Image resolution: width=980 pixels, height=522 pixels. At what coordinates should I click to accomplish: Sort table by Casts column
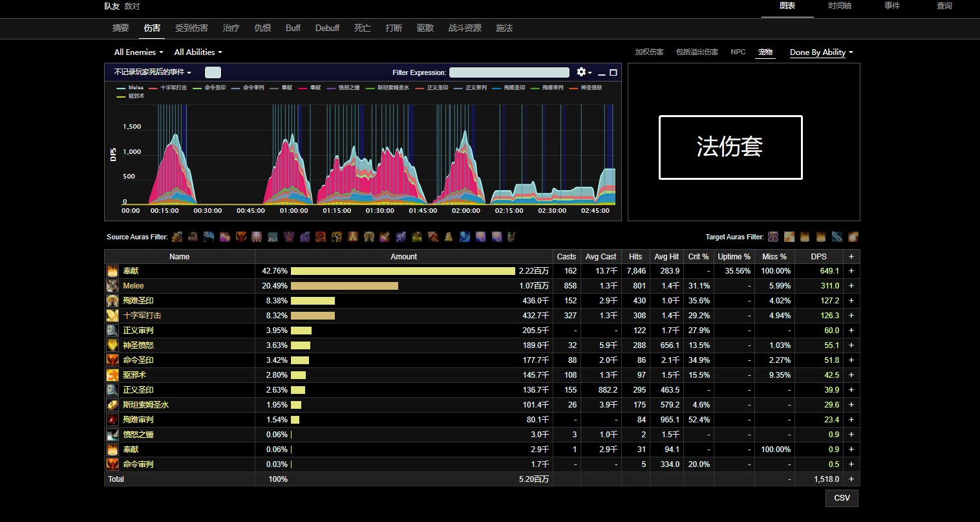(x=566, y=257)
